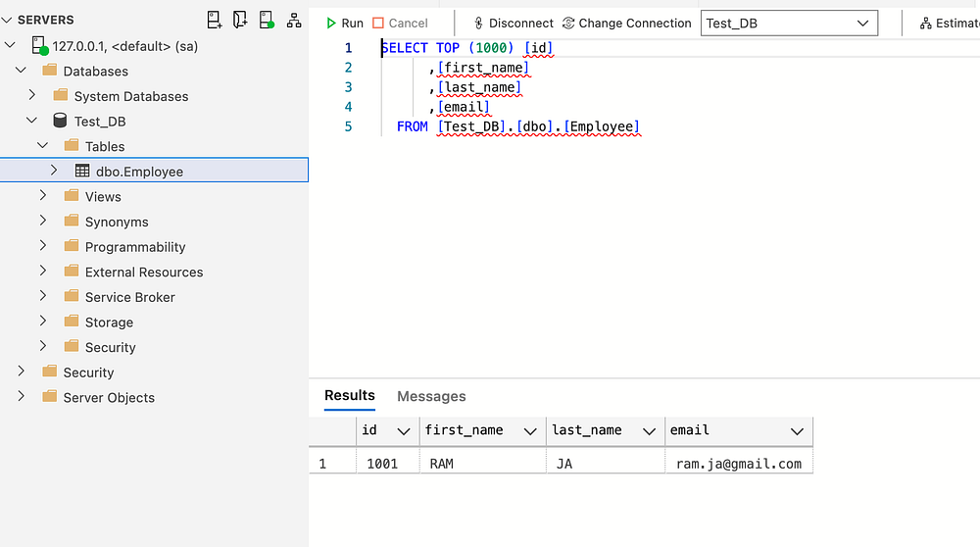Viewport: 980px width, 547px height.
Task: Select the ram.ja@gmail.com cell
Action: coord(739,464)
